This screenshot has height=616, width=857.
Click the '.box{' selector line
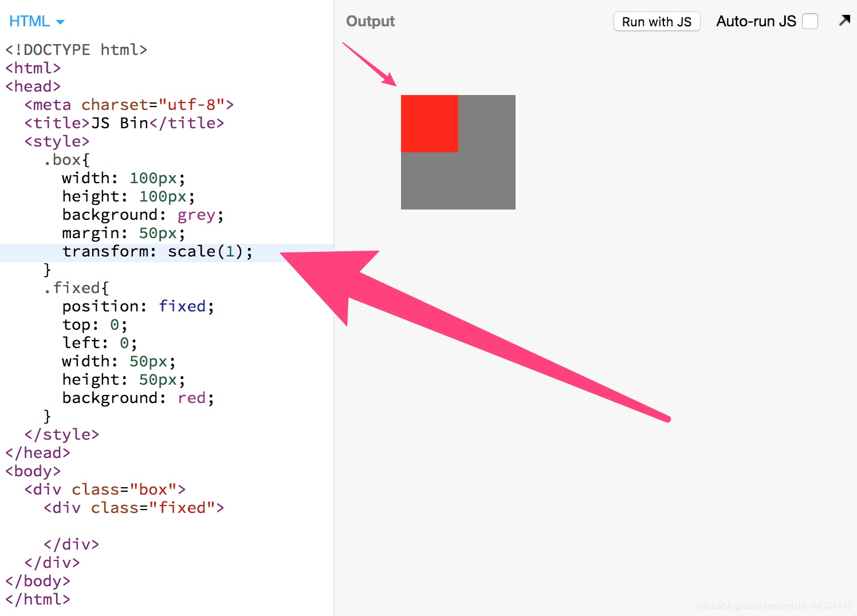66,160
